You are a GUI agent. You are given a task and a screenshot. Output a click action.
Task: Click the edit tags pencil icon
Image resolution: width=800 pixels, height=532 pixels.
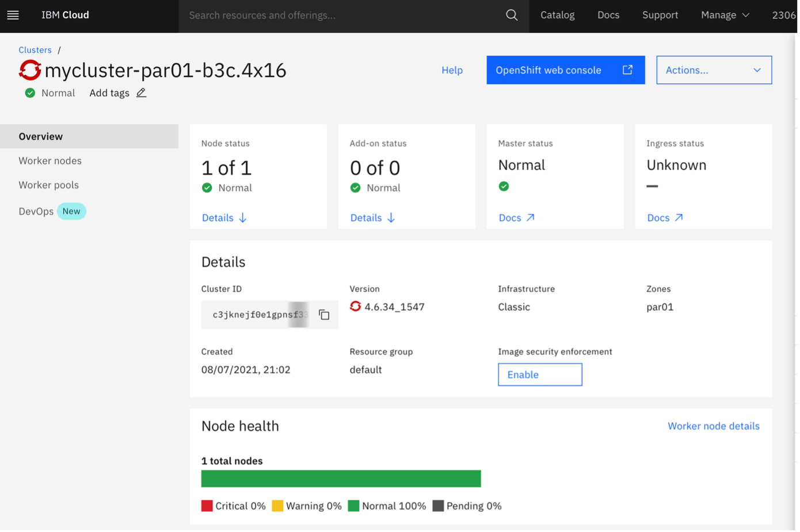point(141,93)
